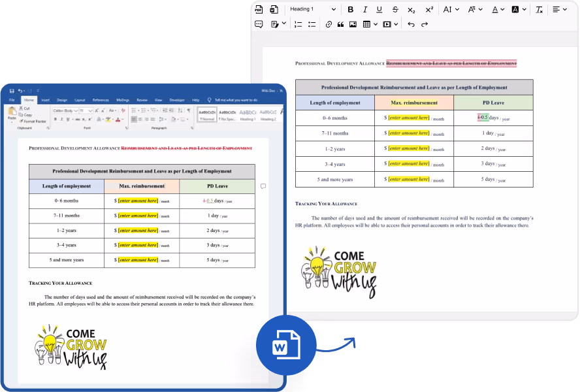Click the remove formatting icon
580x392 pixels.
pos(539,9)
